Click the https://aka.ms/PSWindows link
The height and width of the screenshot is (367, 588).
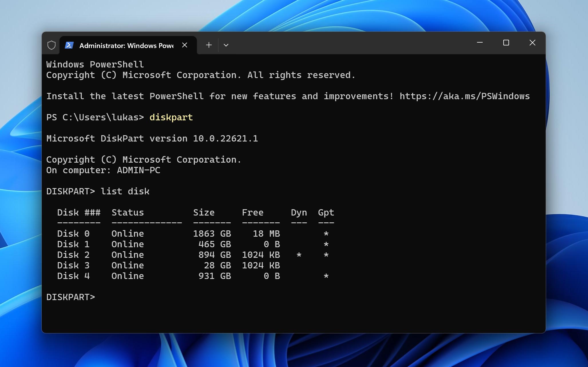pos(465,96)
